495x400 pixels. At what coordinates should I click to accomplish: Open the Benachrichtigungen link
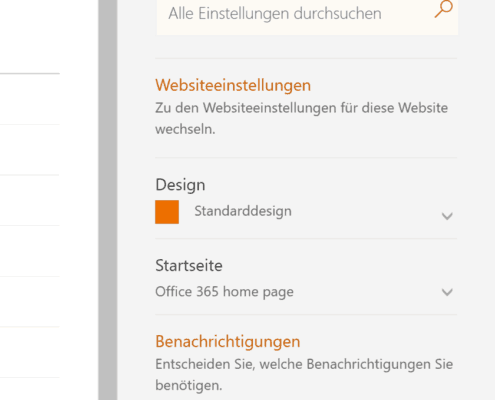click(228, 342)
